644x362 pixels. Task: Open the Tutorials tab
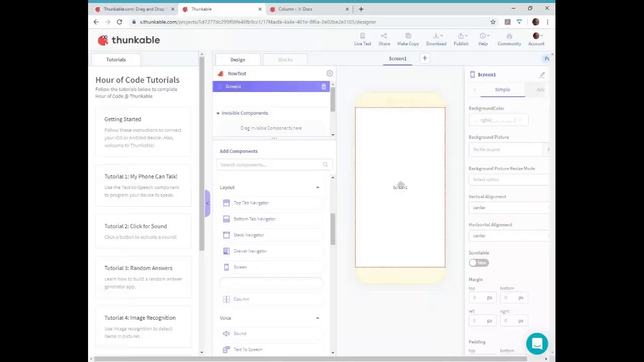pos(116,59)
